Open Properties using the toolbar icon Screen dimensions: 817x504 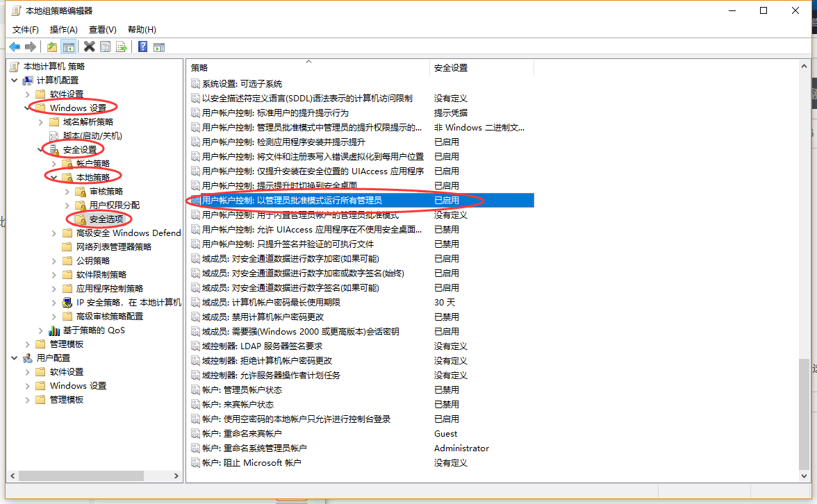click(x=106, y=47)
